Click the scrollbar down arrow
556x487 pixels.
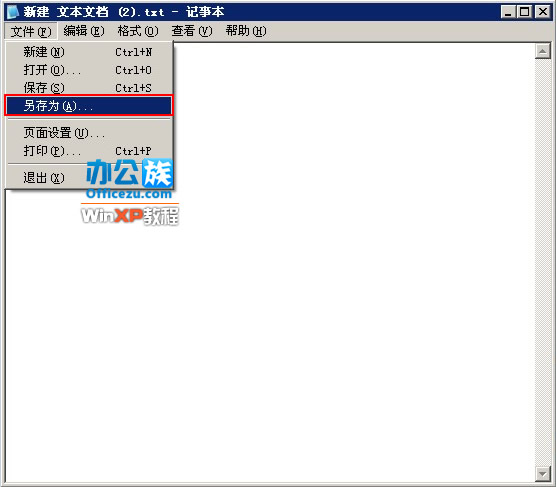click(x=543, y=474)
